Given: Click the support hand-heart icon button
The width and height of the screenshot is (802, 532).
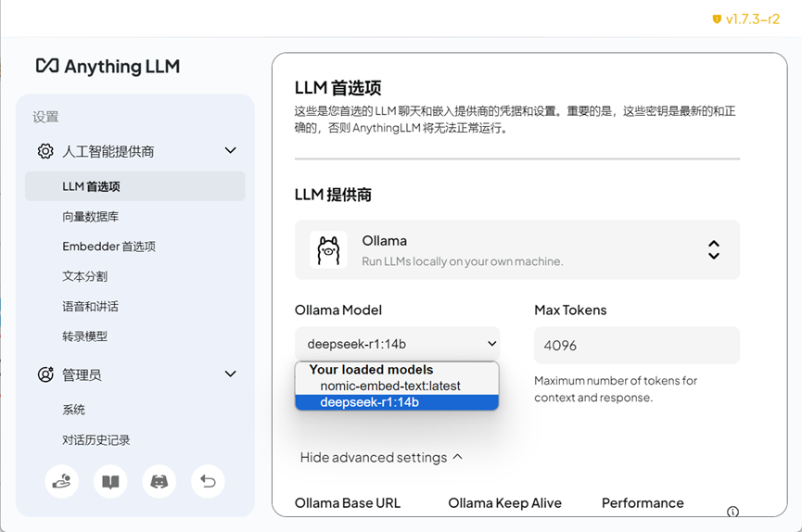Looking at the screenshot, I should point(61,481).
